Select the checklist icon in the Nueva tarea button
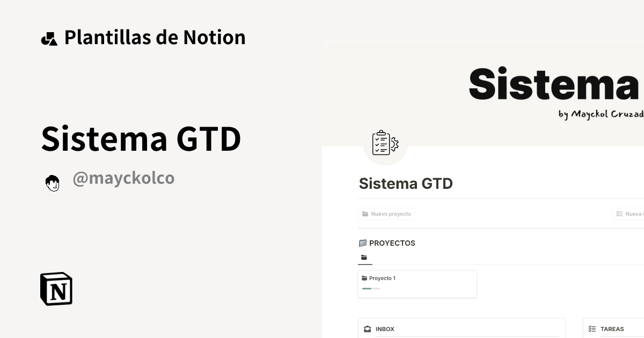644x338 pixels. (x=619, y=214)
